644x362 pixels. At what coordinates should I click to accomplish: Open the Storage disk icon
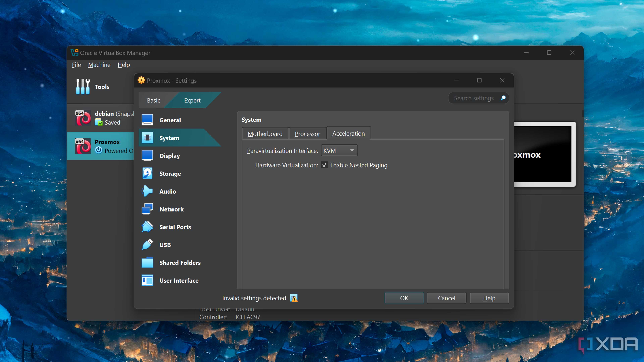[x=147, y=173]
